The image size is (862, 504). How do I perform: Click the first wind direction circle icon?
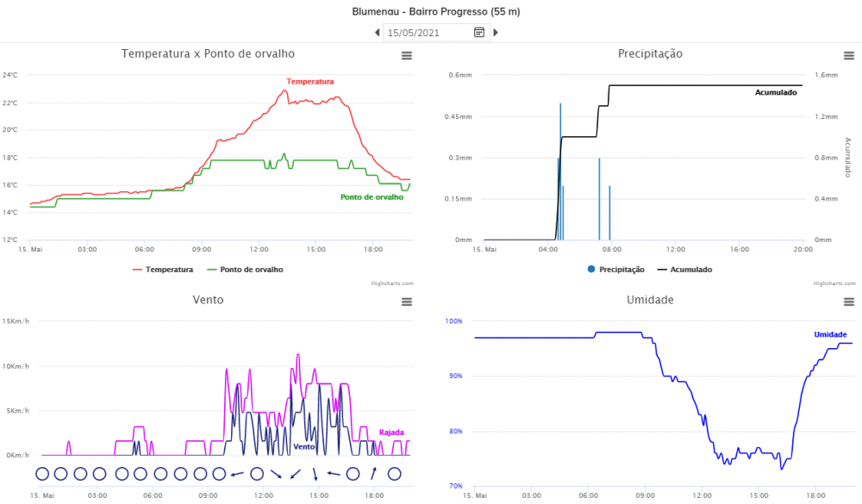coord(43,473)
